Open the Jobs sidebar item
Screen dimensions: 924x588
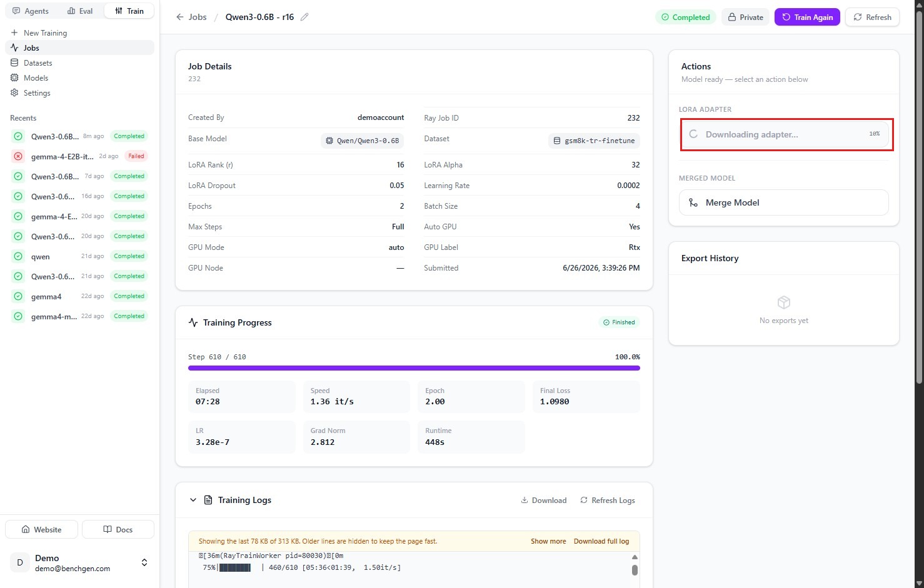pyautogui.click(x=79, y=47)
